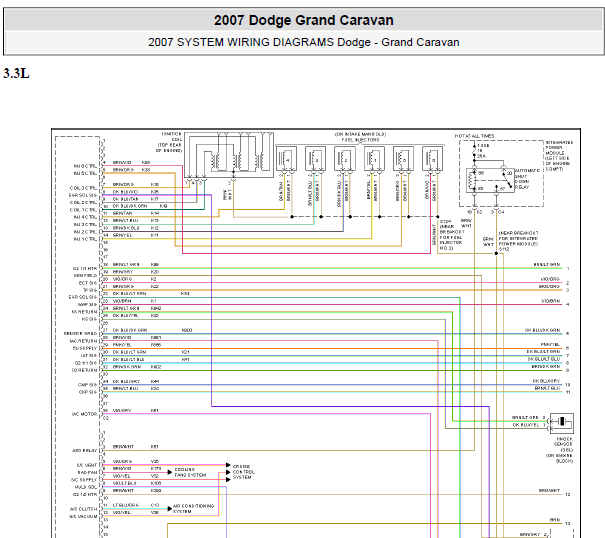Select the knock sensor symbol
605x538 pixels.
pyautogui.click(x=561, y=423)
